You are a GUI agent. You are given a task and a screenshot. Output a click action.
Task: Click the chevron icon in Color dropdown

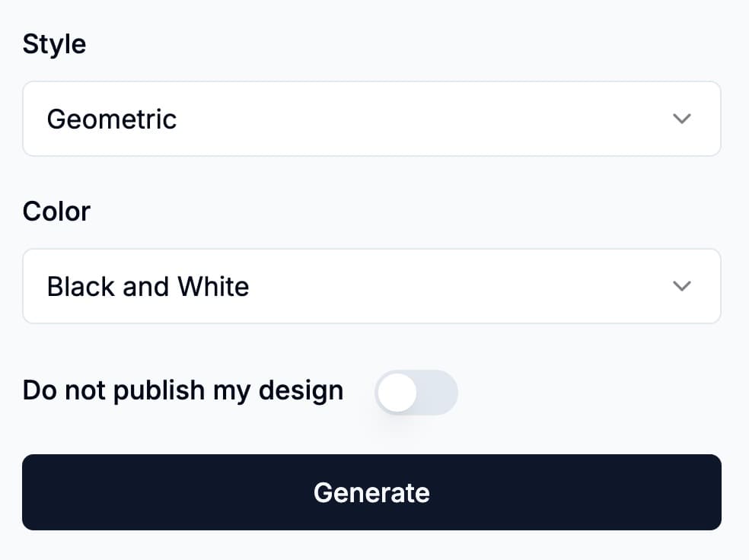(x=682, y=286)
